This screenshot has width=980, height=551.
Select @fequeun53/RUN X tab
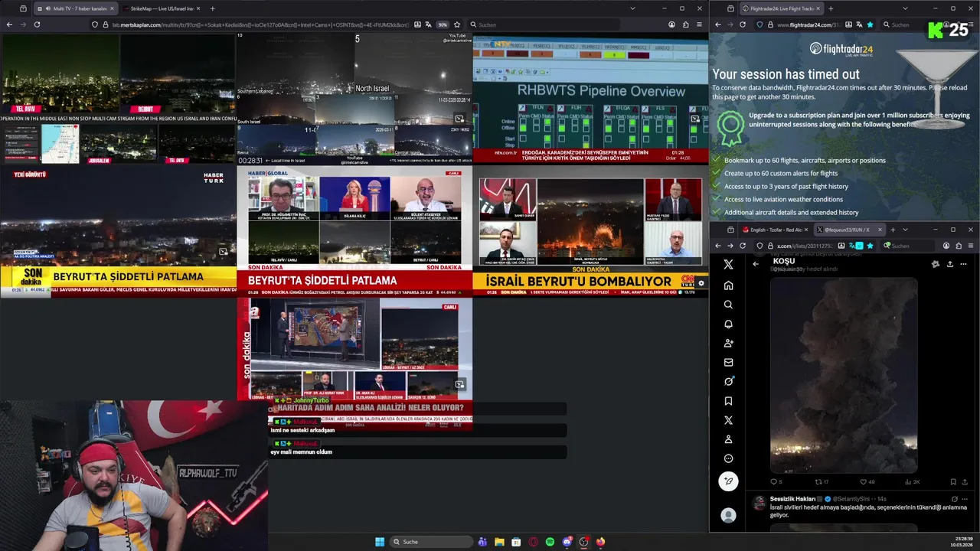pyautogui.click(x=850, y=230)
